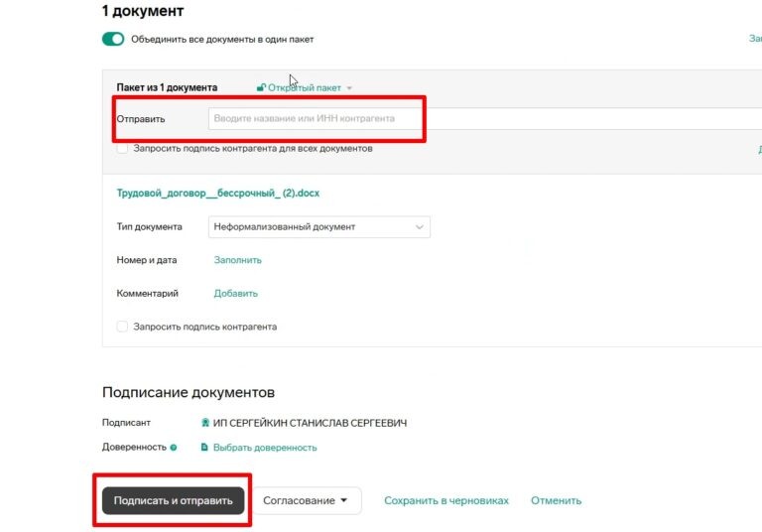Click the certificate icon beside the signer name
This screenshot has width=762, height=532.
click(x=205, y=423)
